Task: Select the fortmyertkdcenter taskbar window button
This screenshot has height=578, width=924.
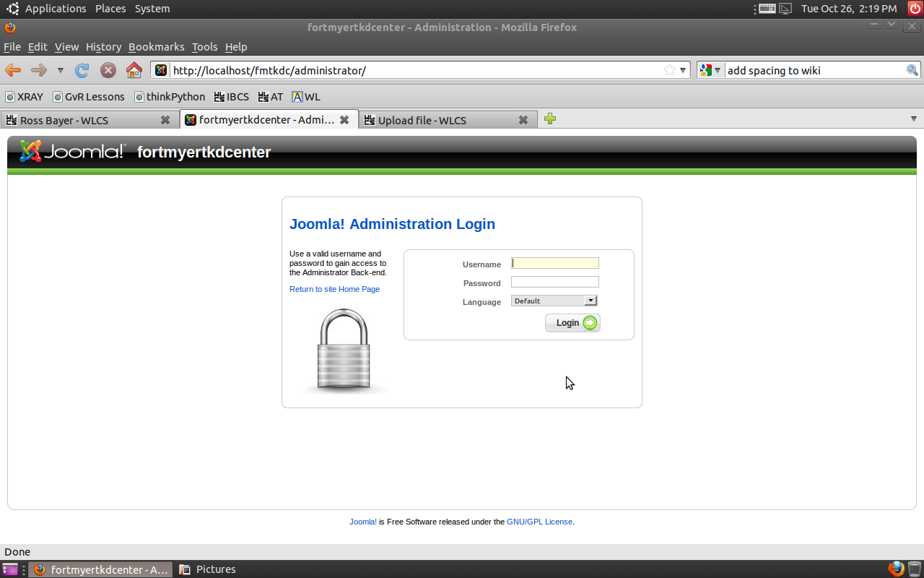Action: pos(100,569)
